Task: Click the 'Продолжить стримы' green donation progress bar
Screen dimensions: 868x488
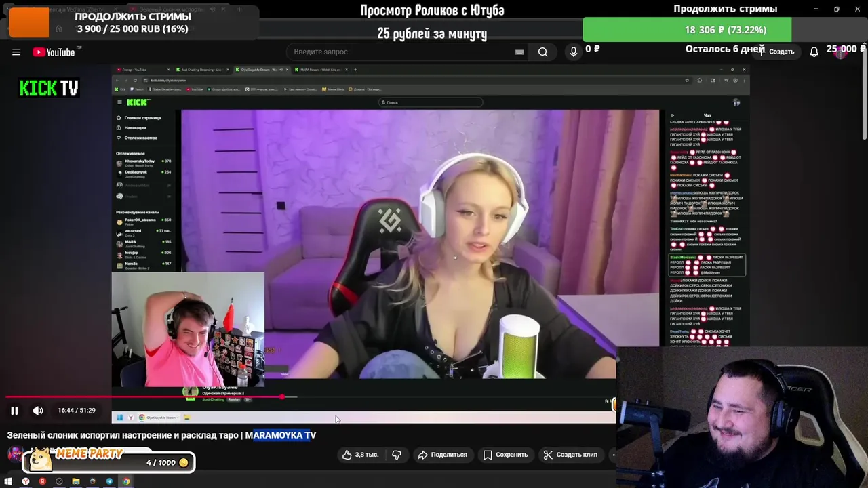Action: [x=687, y=30]
